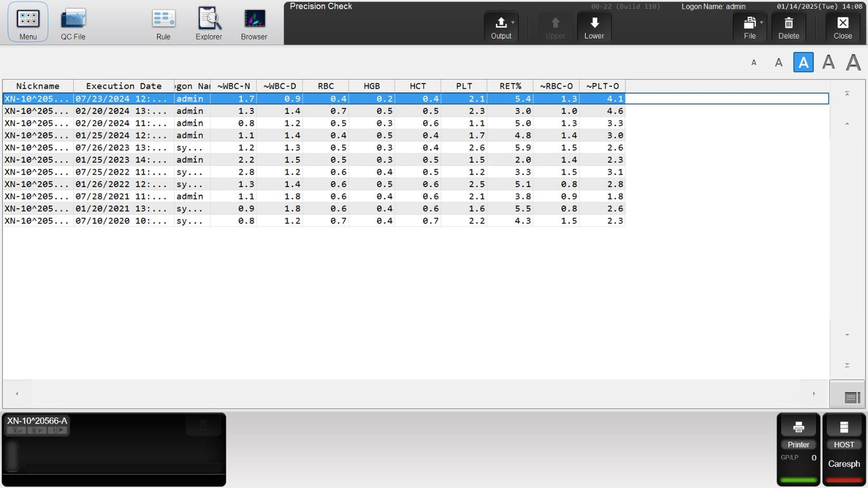Open the Rule settings icon
The height and width of the screenshot is (488, 868).
pyautogui.click(x=163, y=22)
